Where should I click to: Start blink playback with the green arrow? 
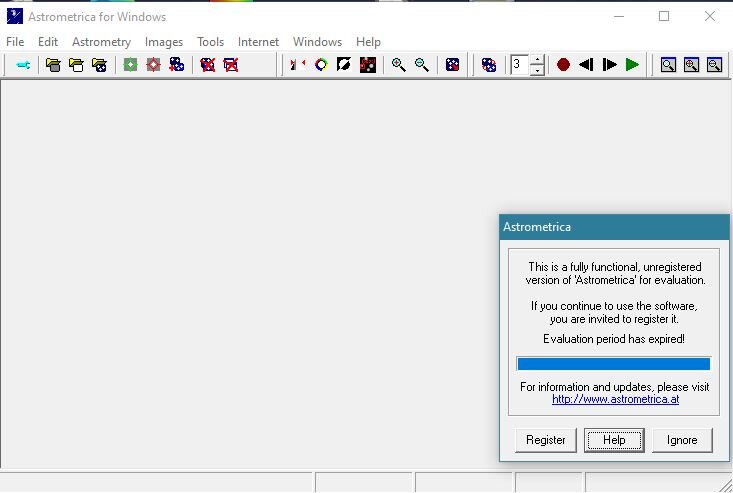pyautogui.click(x=632, y=65)
